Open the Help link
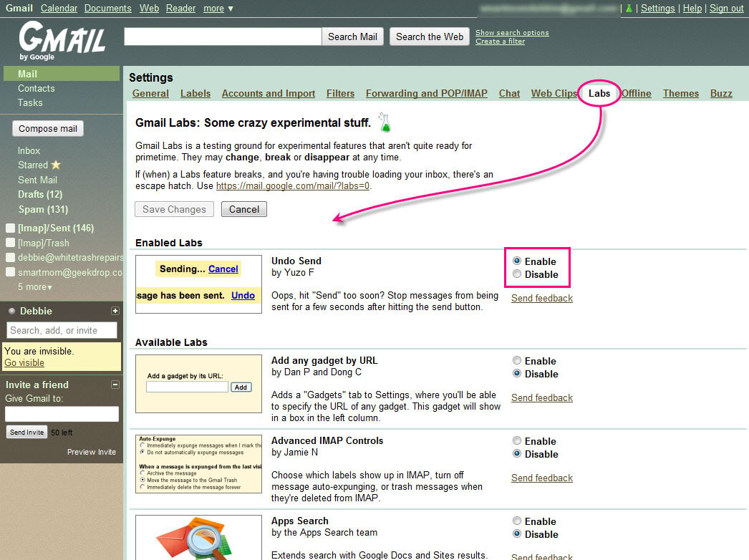This screenshot has width=749, height=560. 692,8
